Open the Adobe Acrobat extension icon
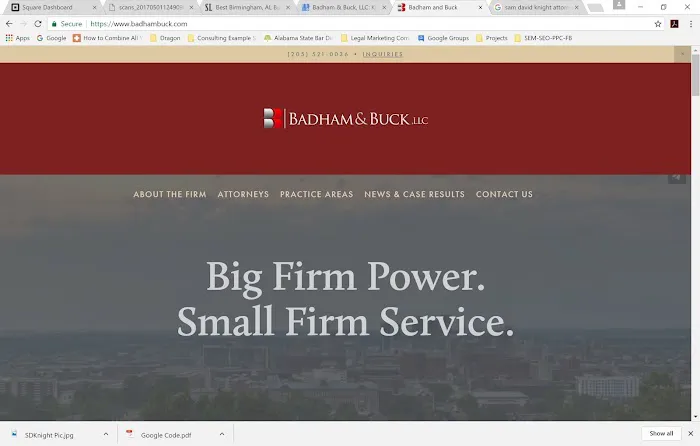This screenshot has width=700, height=446. coord(675,24)
